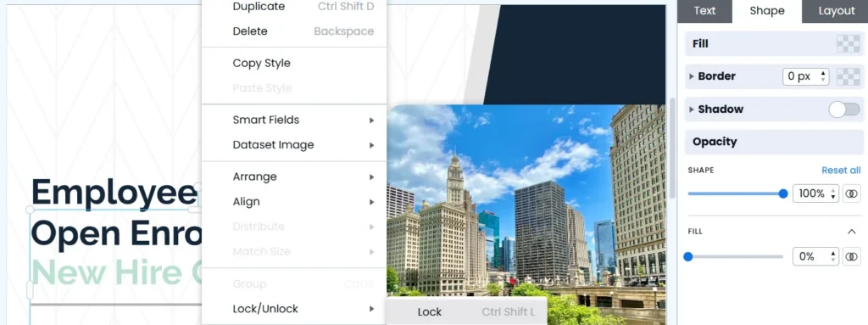The image size is (868, 325).
Task: Choose Lock in the submenu
Action: coord(466,312)
